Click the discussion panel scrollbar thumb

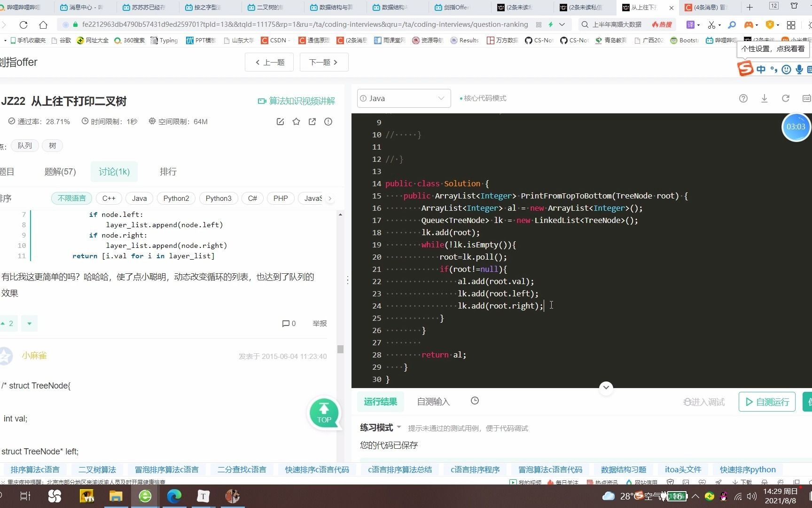(x=340, y=349)
